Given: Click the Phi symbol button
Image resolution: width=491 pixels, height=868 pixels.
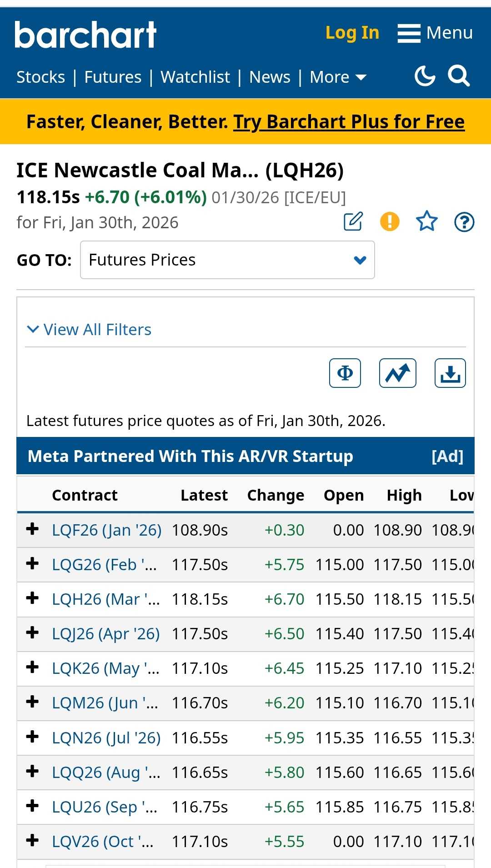Looking at the screenshot, I should (x=345, y=373).
